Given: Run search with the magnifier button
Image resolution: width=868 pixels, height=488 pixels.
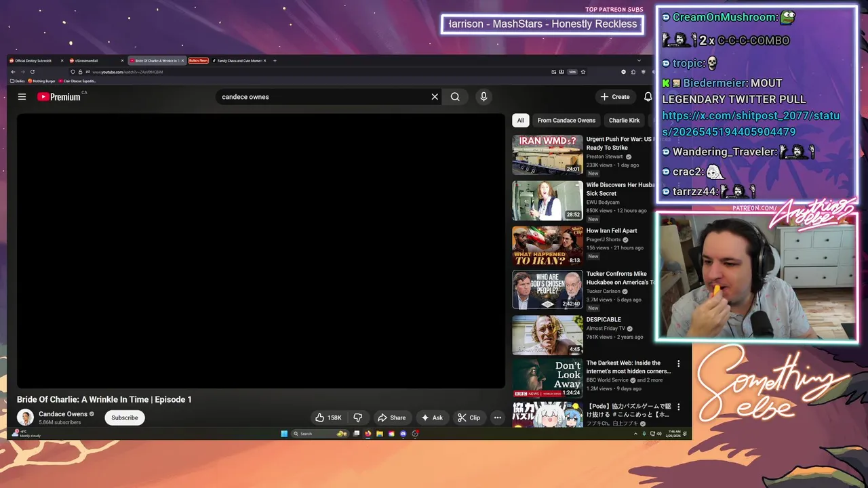Looking at the screenshot, I should (x=455, y=97).
